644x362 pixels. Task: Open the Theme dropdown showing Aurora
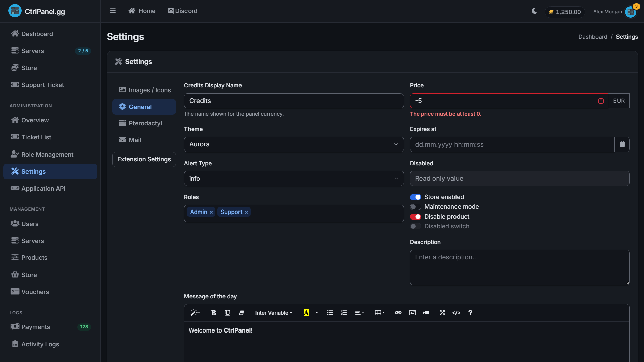pyautogui.click(x=293, y=144)
